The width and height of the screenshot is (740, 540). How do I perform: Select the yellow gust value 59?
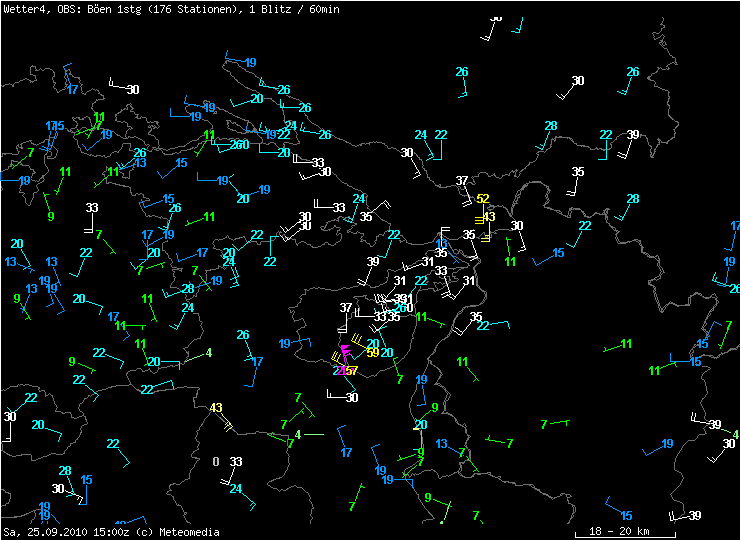[x=373, y=352]
